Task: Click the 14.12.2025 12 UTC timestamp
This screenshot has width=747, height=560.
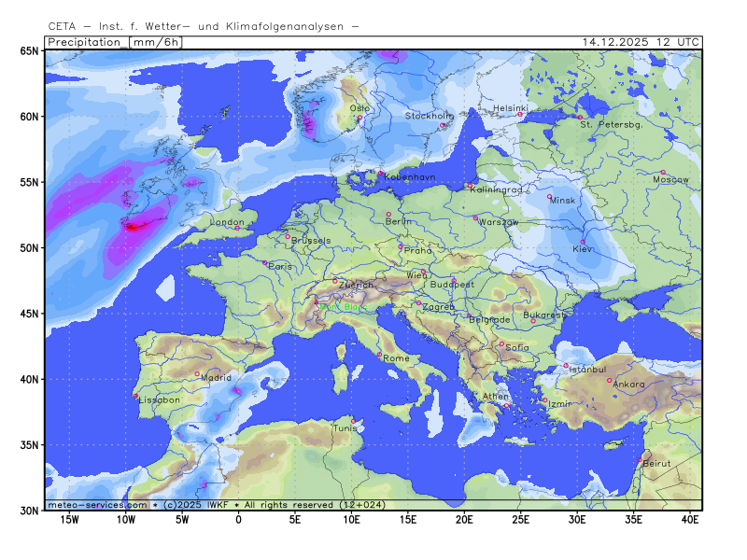Action: [x=639, y=42]
